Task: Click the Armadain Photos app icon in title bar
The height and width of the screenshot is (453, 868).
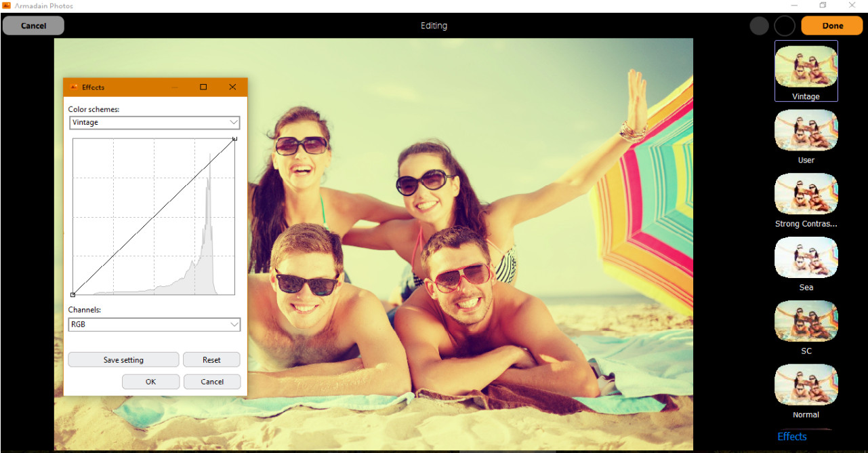Action: click(6, 5)
